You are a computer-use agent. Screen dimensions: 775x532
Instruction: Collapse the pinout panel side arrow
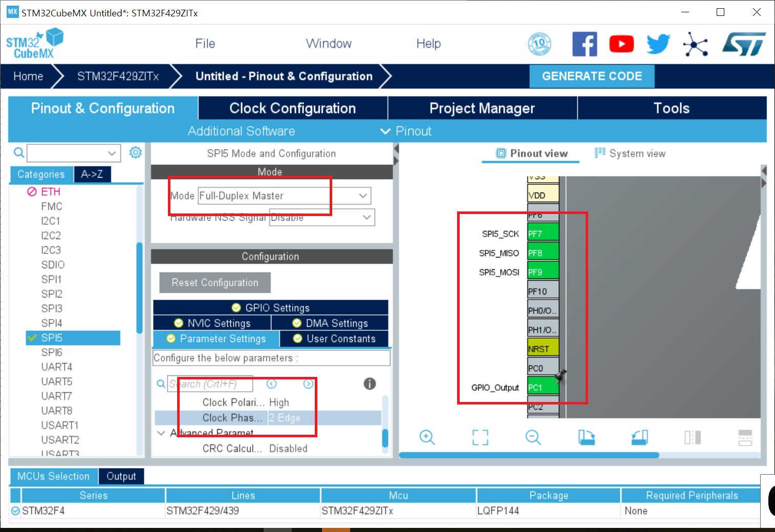(764, 171)
